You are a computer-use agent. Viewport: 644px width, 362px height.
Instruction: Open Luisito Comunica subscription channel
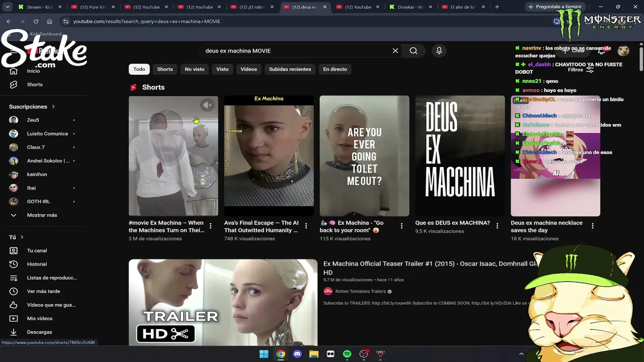tap(47, 134)
